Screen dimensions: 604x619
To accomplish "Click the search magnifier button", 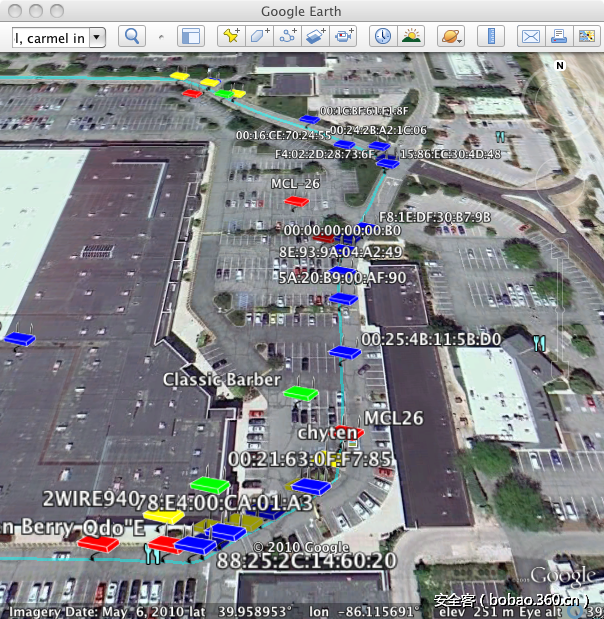I will pyautogui.click(x=132, y=37).
